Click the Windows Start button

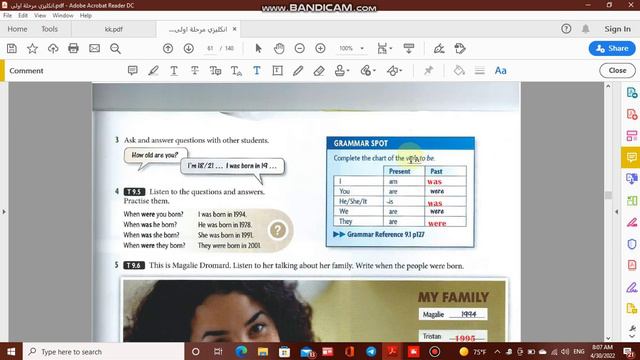tap(11, 351)
